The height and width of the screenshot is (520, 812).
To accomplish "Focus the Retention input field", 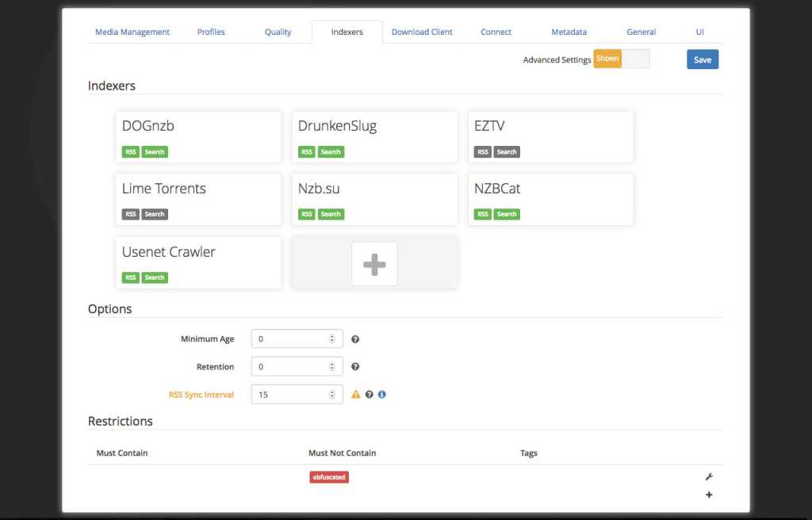I will (297, 367).
